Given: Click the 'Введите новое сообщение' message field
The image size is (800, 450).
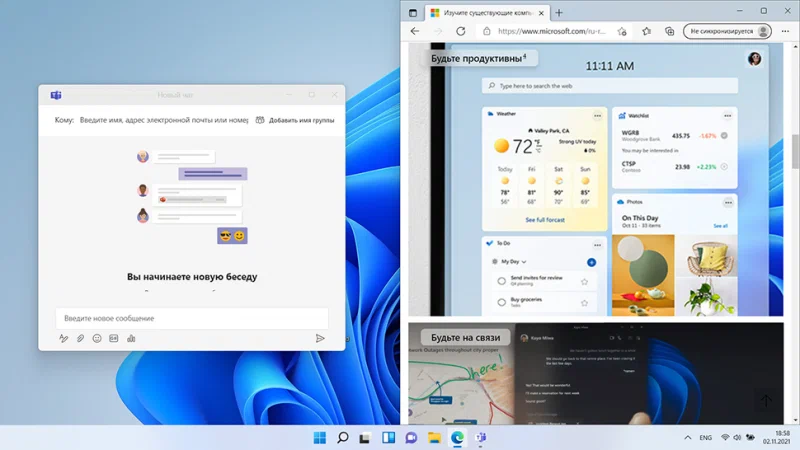Looking at the screenshot, I should (190, 318).
